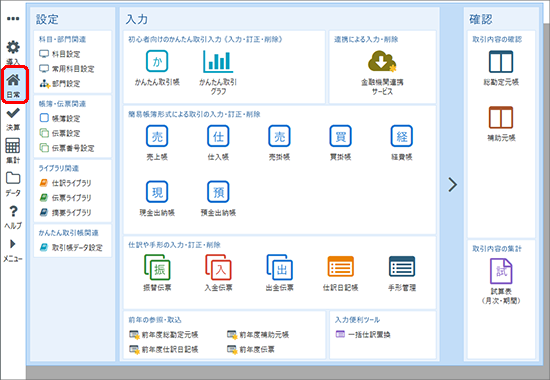Open 仕訳日記帳 journal

pos(340,266)
